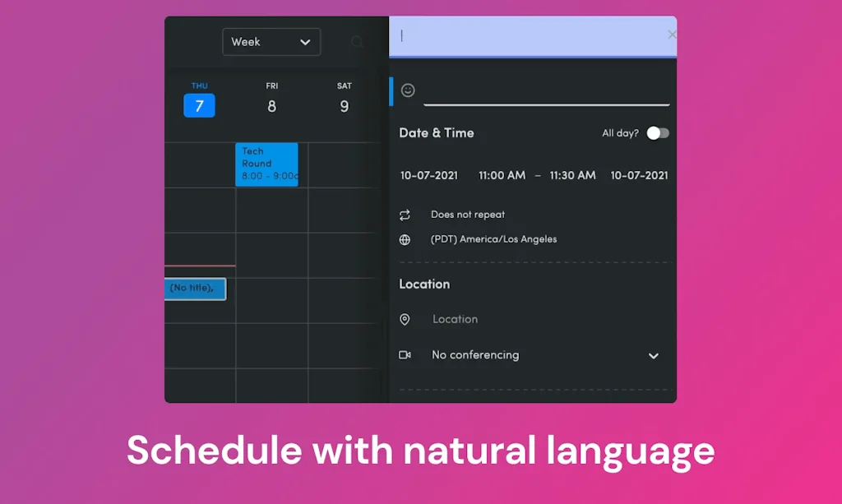Open the Week view dropdown
842x504 pixels.
click(x=271, y=42)
